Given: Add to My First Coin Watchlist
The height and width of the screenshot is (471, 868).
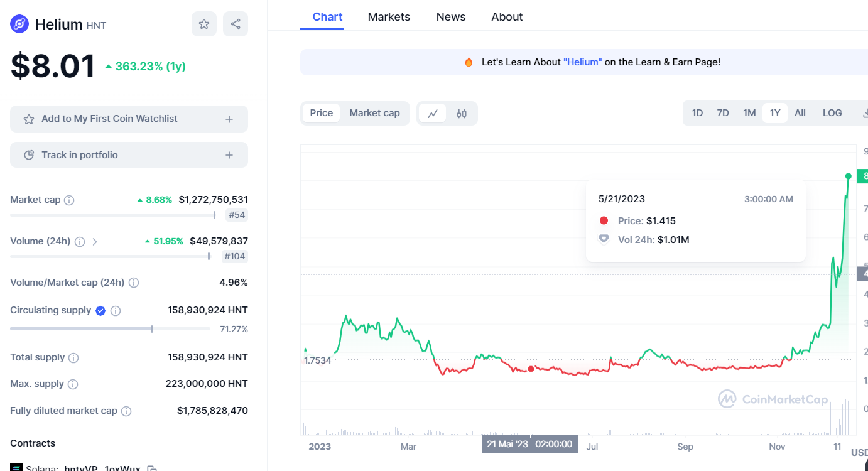Looking at the screenshot, I should point(129,119).
